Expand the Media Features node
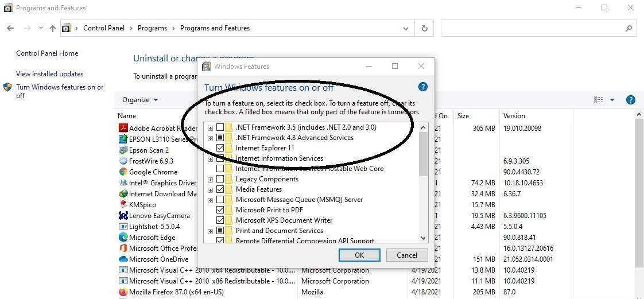 pos(210,190)
